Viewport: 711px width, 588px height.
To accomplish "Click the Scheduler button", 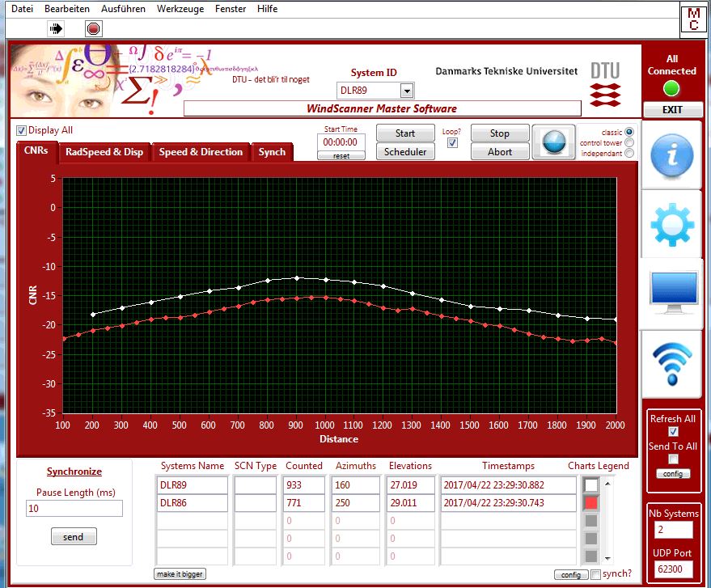I will click(x=405, y=151).
